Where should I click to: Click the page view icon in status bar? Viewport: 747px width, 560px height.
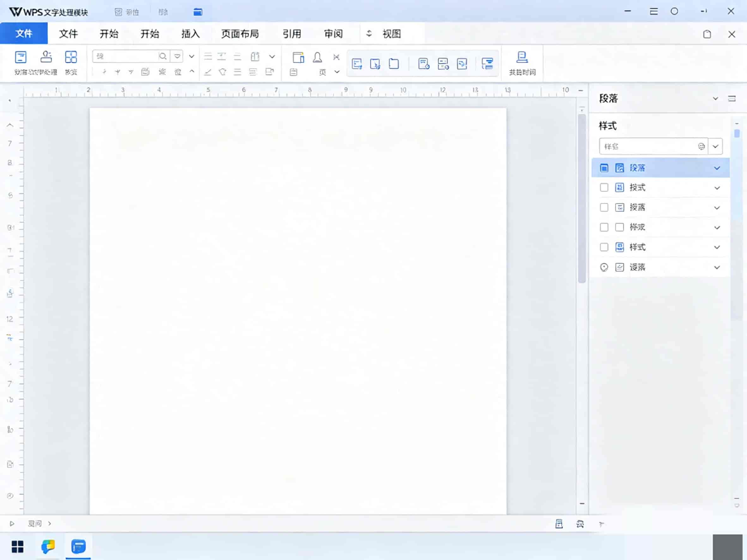coord(559,524)
